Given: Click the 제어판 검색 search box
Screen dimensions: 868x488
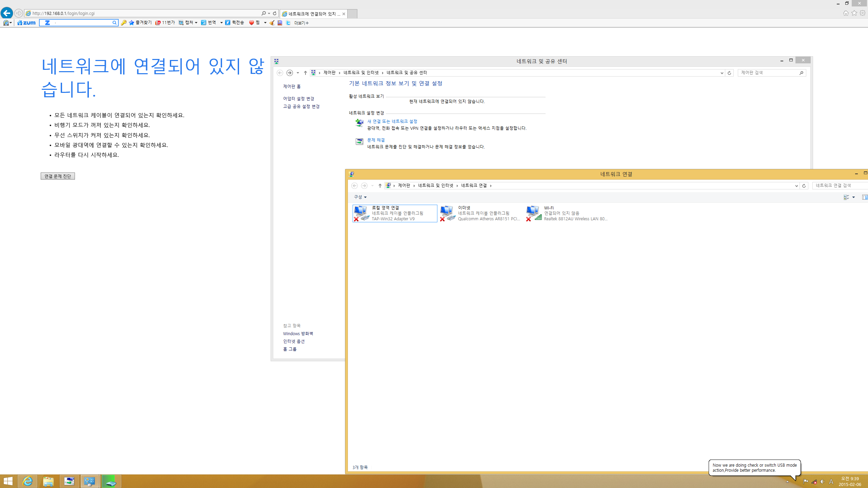Looking at the screenshot, I should coord(772,73).
